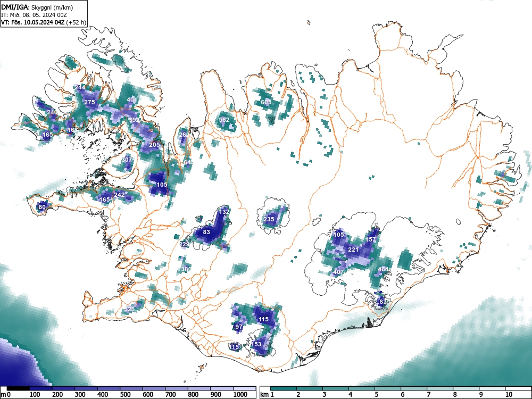
Task: Click the visibility value 242 on the map
Action: tap(119, 195)
